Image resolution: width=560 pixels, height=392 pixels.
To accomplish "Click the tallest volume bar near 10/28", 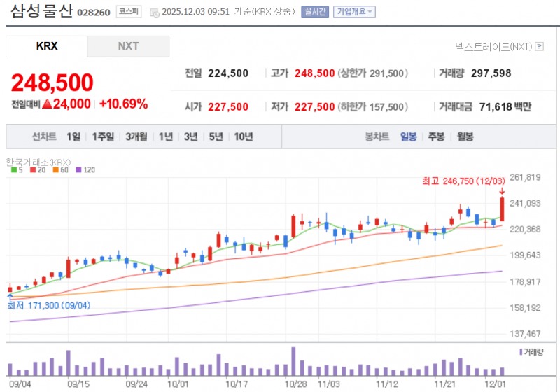I will pos(293,361).
